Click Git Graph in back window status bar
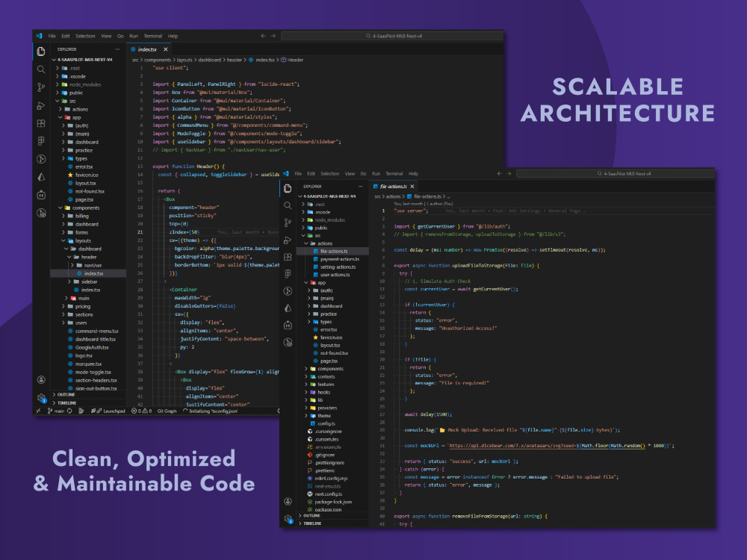747x560 pixels. pos(167,411)
